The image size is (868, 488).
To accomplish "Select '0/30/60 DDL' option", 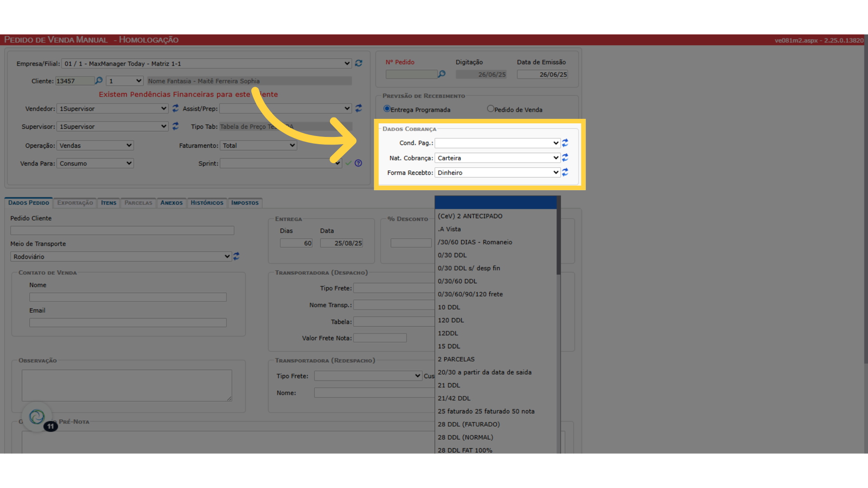I will point(495,281).
